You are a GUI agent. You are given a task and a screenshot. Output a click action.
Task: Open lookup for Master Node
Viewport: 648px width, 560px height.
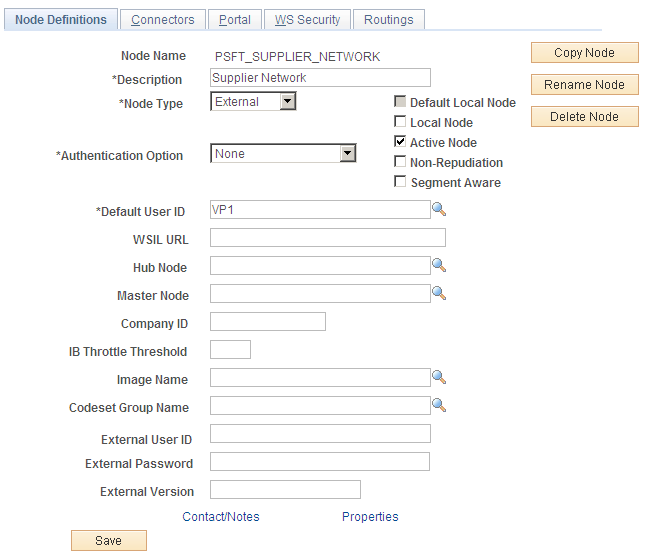(439, 293)
